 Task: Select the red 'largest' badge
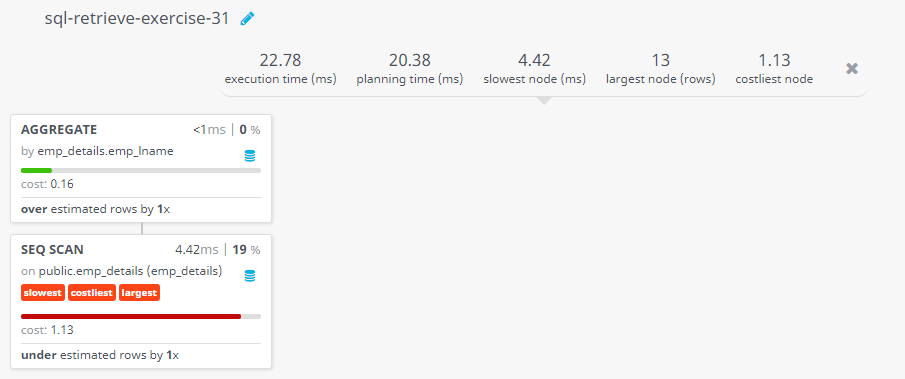pyautogui.click(x=139, y=293)
